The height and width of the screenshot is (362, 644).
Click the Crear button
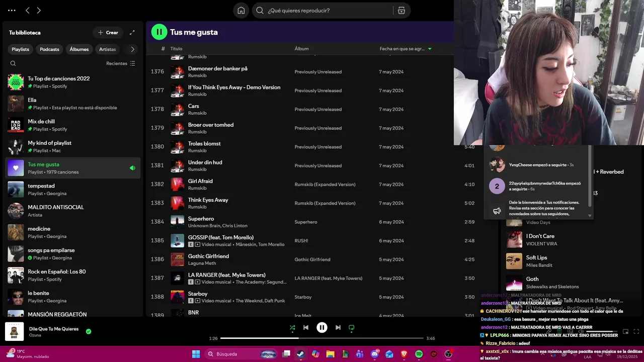coord(108,33)
